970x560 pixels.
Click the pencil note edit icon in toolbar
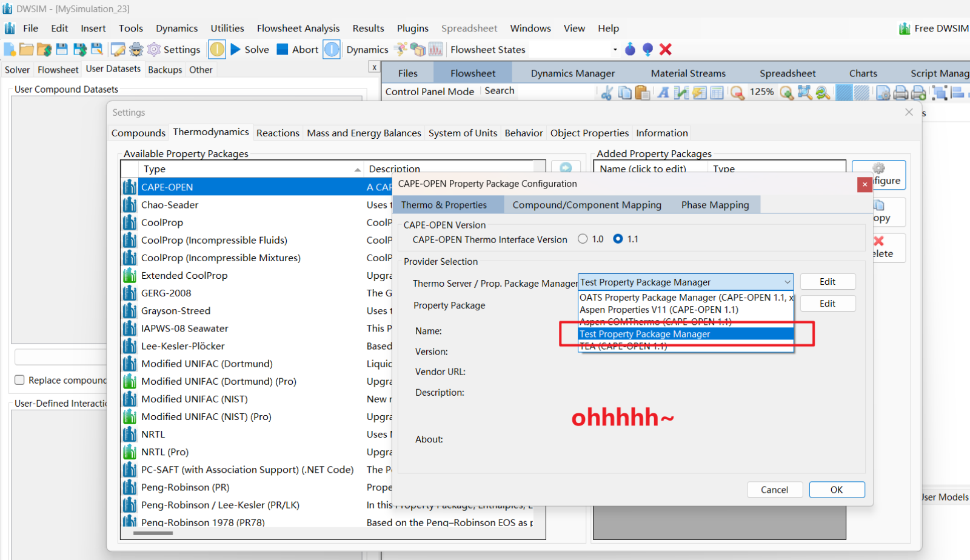[118, 49]
